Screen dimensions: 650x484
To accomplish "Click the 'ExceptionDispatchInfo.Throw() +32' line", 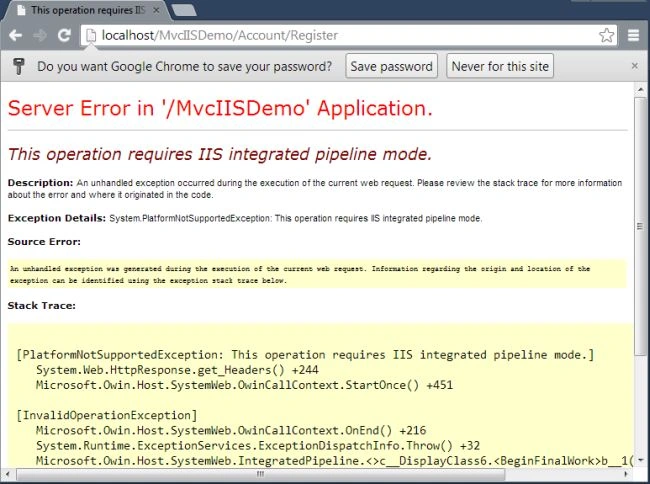I will 258,445.
